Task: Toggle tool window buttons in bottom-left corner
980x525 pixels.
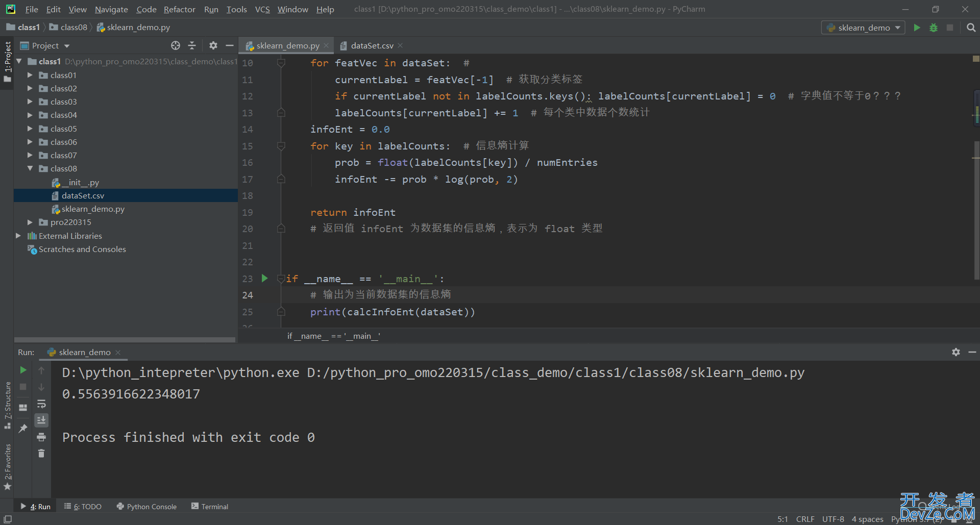Action: click(7, 519)
